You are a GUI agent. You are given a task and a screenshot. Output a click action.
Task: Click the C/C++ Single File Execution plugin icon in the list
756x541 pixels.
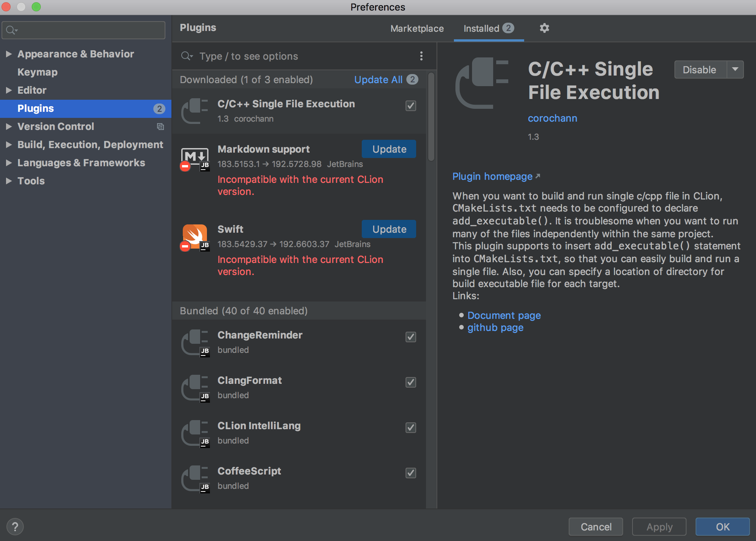click(195, 111)
